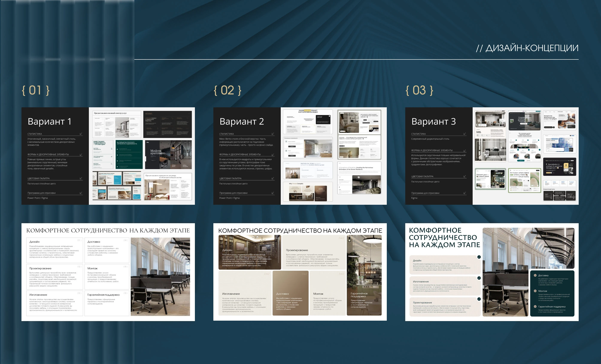
Task: Click arrow icon by ФОРМЫ И ДЕКОРАТИВНЫЕ ЭЛЕМЕНТЫ in Вариант 1
Action: [81, 155]
